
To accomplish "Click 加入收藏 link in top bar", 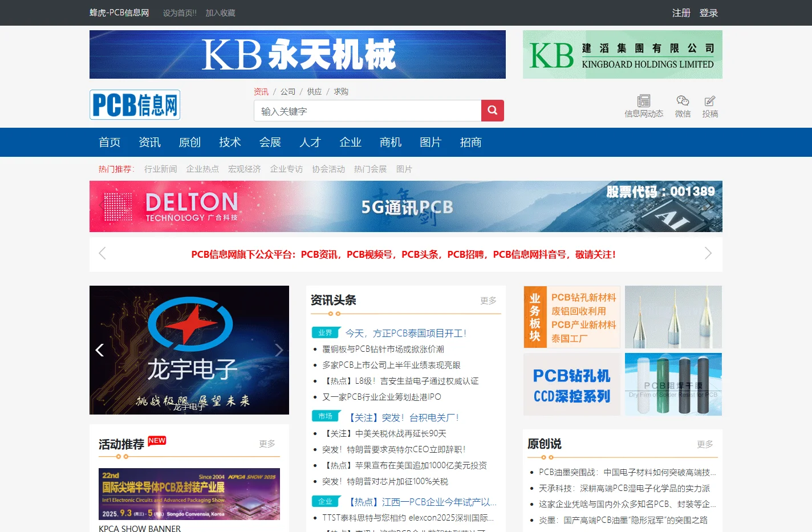I will (x=220, y=13).
